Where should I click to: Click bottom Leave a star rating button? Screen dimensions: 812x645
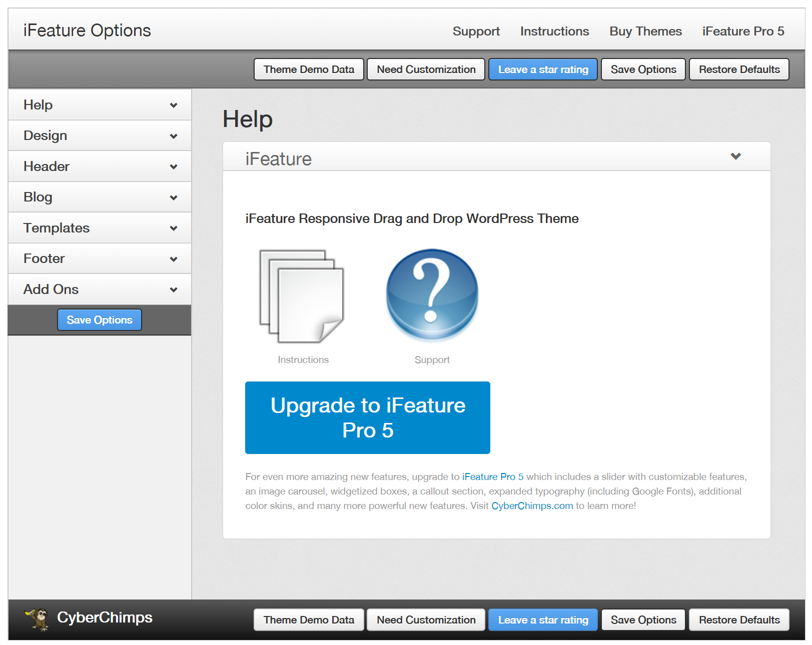tap(543, 620)
